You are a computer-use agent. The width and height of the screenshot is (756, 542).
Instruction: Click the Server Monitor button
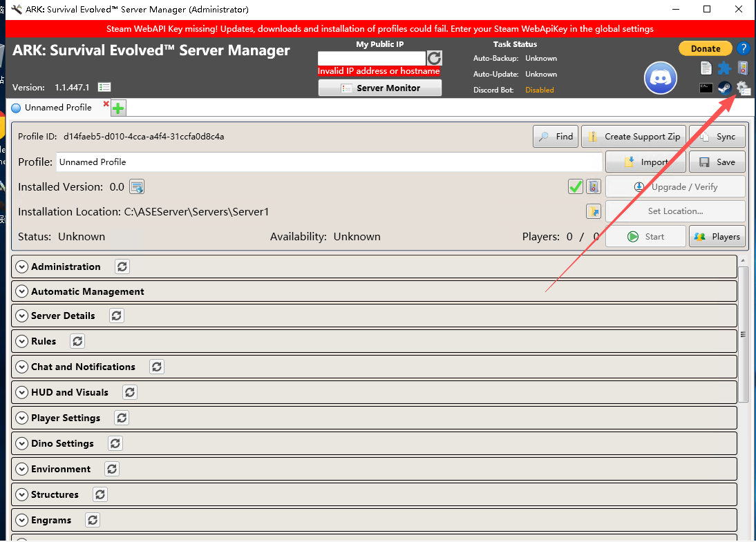(x=380, y=88)
